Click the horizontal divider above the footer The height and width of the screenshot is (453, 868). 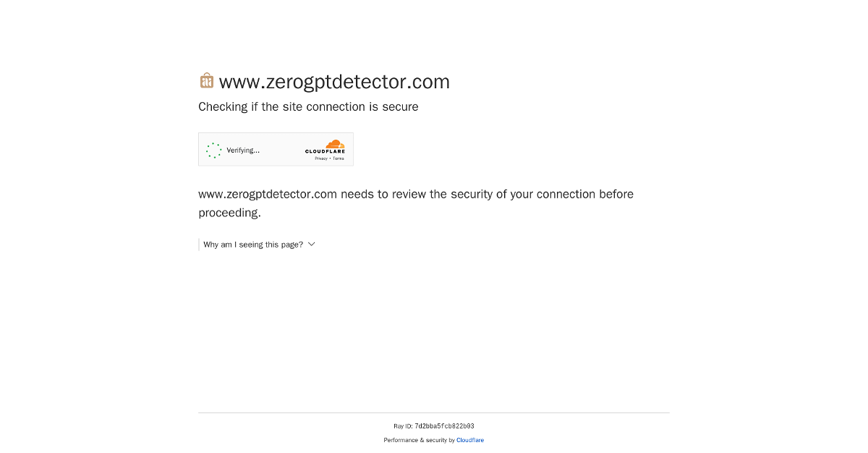(x=434, y=412)
